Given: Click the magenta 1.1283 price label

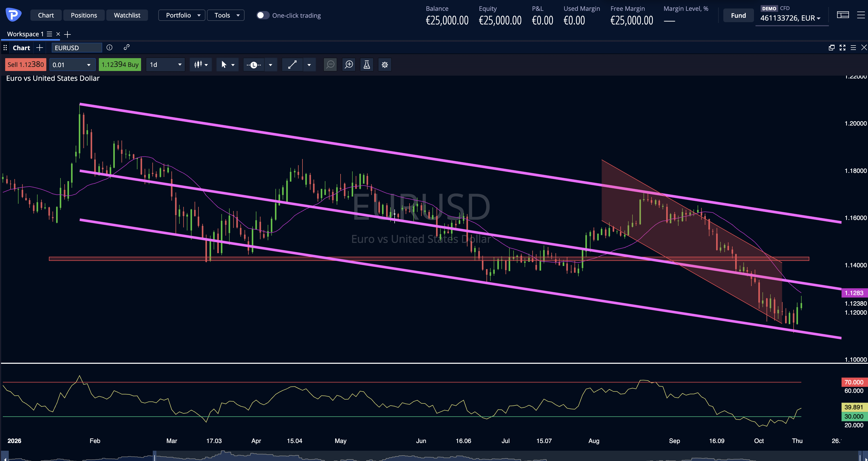Looking at the screenshot, I should click(x=854, y=293).
